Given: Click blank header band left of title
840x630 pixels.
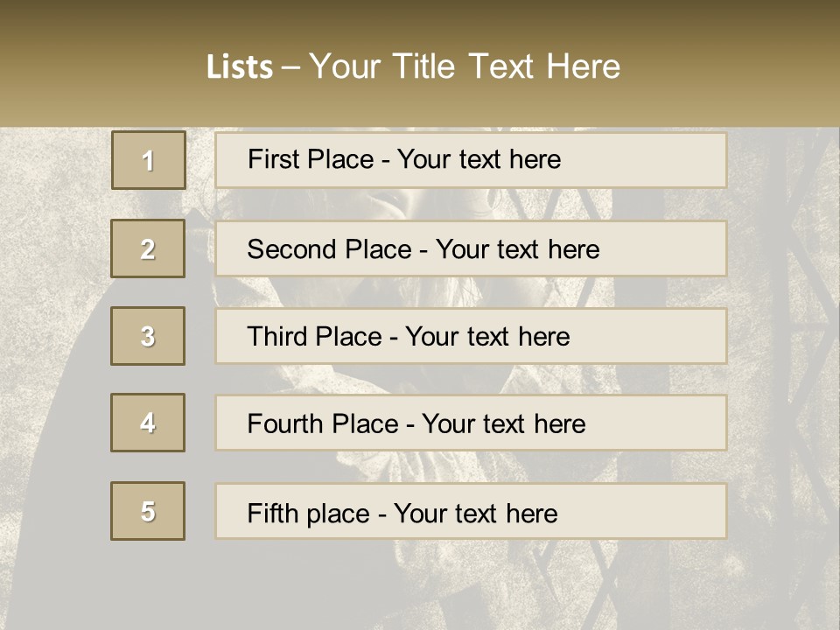Looking at the screenshot, I should [87, 66].
